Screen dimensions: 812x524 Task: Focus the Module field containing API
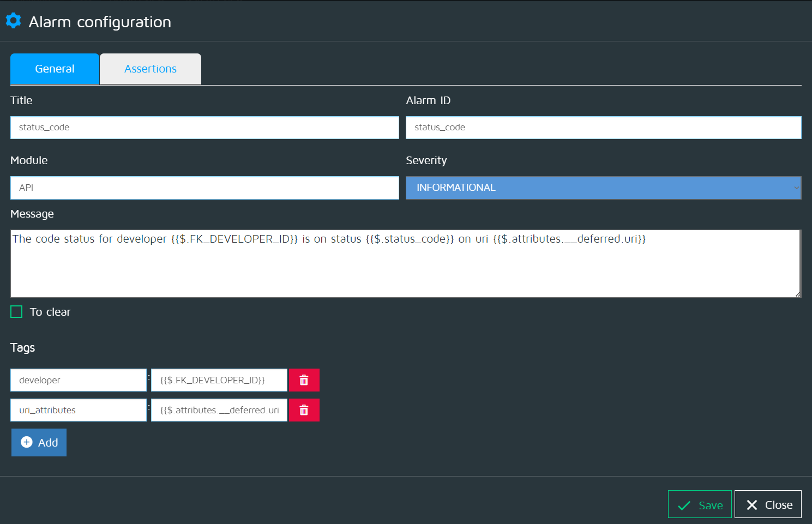click(204, 188)
